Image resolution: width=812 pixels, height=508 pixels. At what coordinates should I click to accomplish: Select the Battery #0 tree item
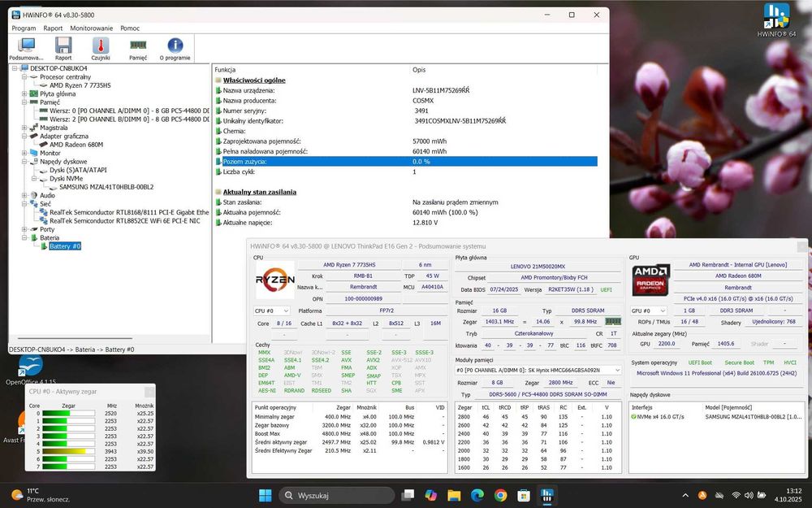point(65,246)
